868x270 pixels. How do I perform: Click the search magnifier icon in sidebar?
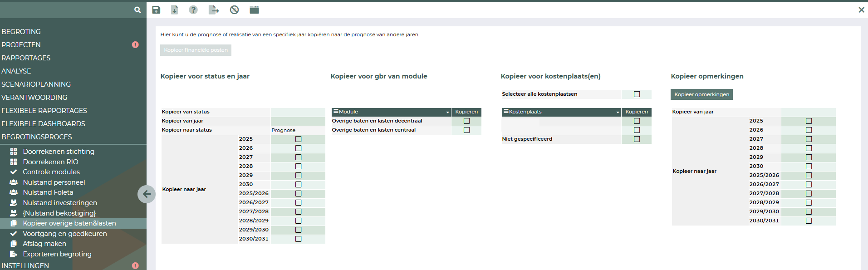(137, 10)
